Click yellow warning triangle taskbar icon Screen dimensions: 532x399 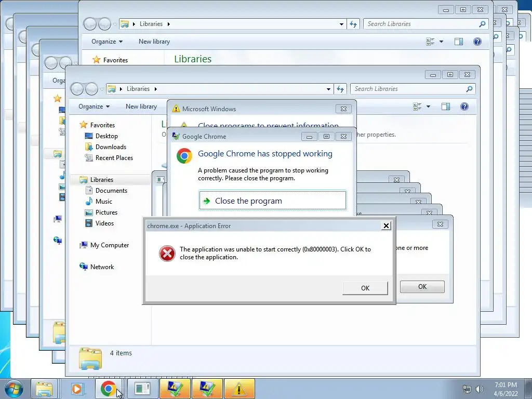239,389
